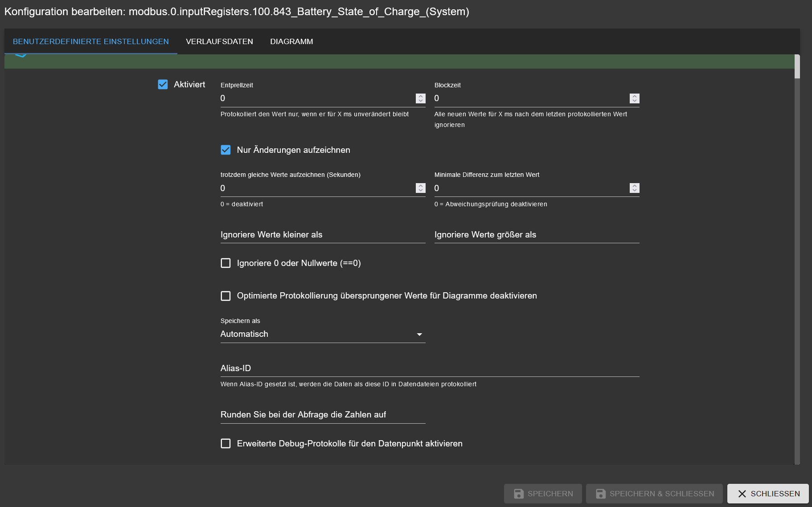This screenshot has height=507, width=812.
Task: Click Entprellzeit spinner arrows
Action: click(420, 98)
